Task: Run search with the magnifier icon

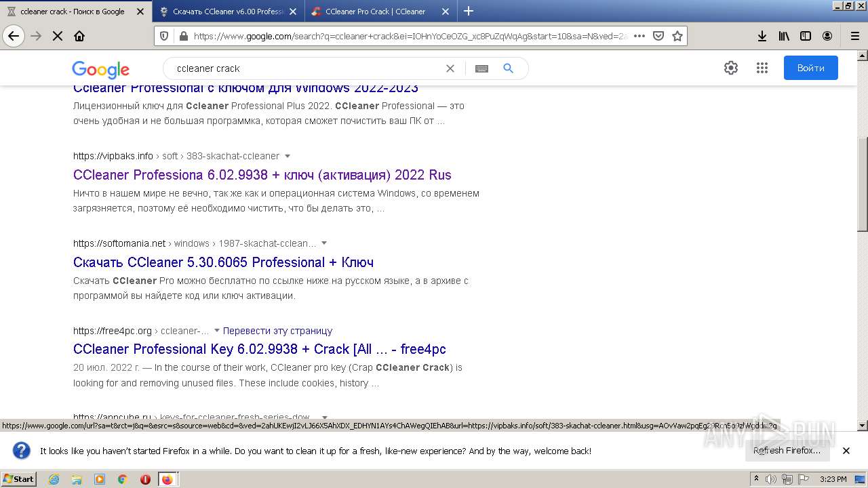Action: pos(508,68)
